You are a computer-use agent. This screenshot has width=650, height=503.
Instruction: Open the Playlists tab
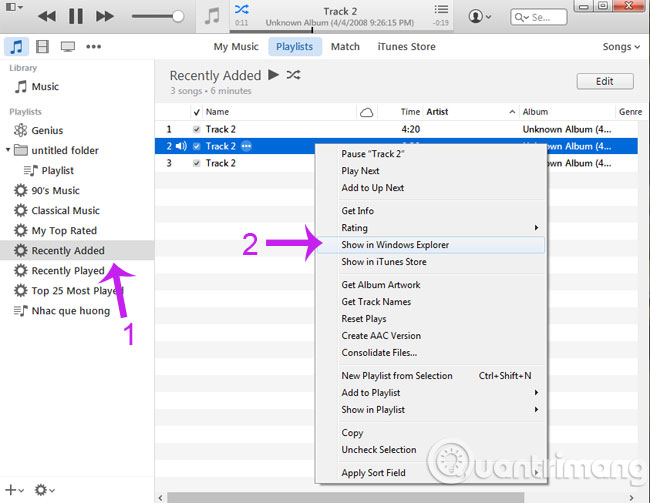(294, 46)
